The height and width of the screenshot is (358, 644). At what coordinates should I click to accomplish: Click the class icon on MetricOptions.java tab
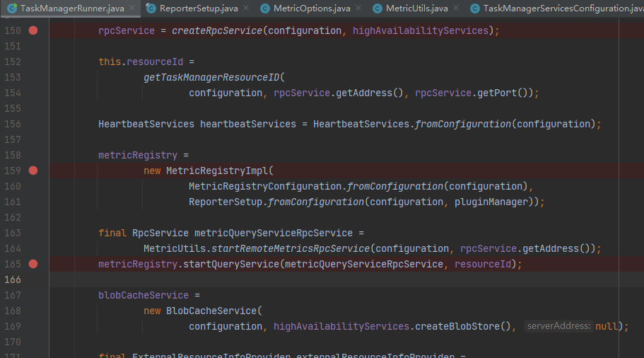265,8
